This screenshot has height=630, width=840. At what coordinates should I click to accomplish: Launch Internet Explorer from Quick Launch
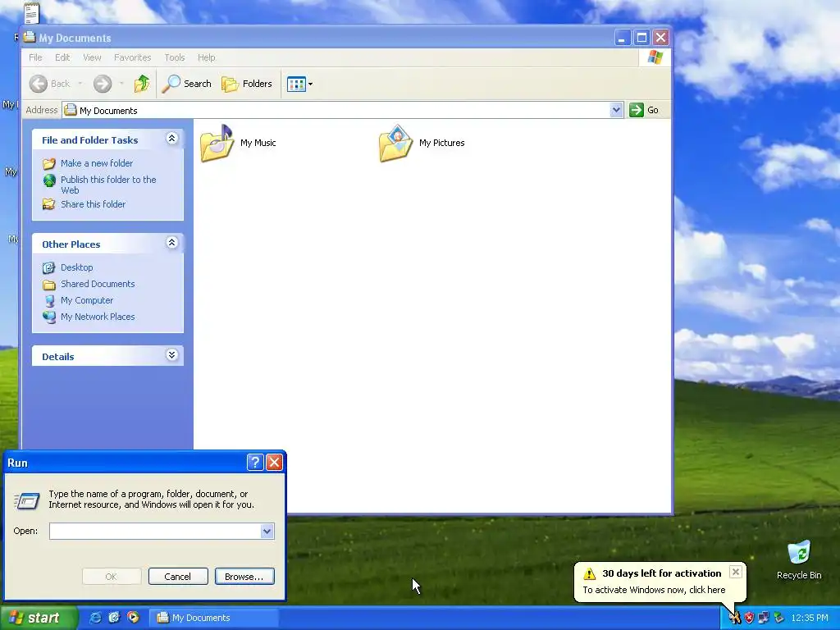(95, 618)
